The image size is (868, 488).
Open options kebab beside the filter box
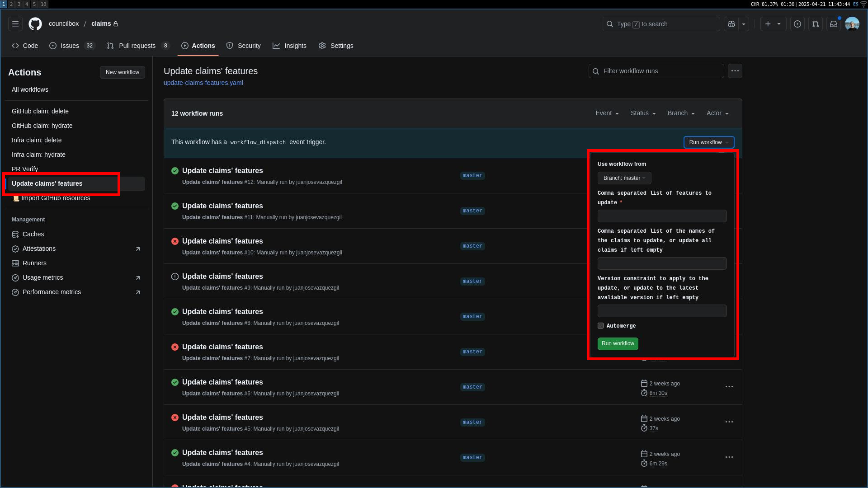735,70
